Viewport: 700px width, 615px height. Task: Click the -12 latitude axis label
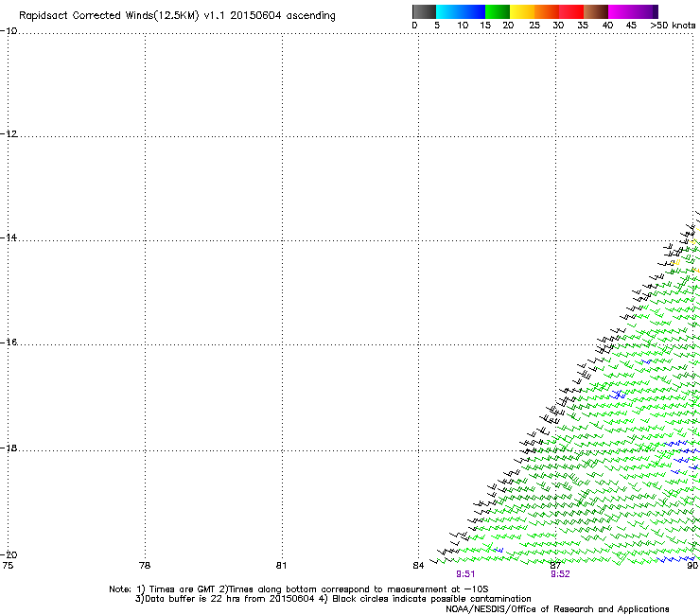point(9,134)
